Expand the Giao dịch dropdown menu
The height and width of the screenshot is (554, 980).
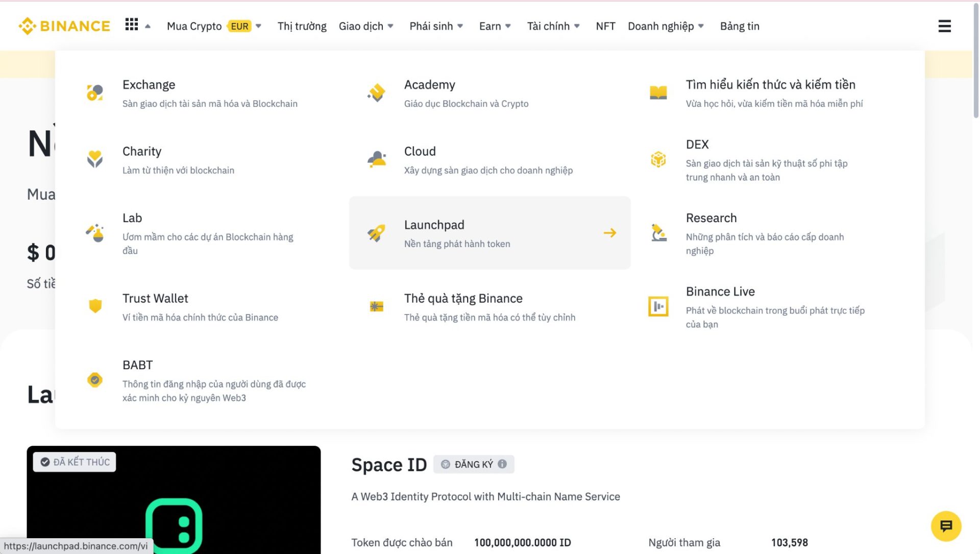[x=367, y=26]
